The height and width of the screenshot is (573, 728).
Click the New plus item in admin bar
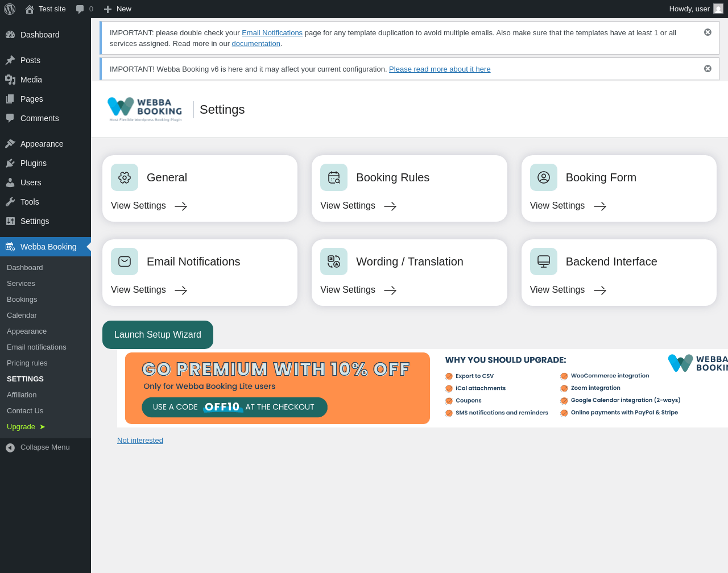point(117,9)
